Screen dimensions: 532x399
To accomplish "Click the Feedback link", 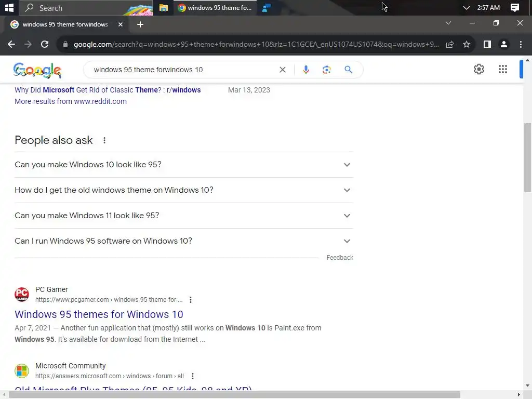I will 340,258.
